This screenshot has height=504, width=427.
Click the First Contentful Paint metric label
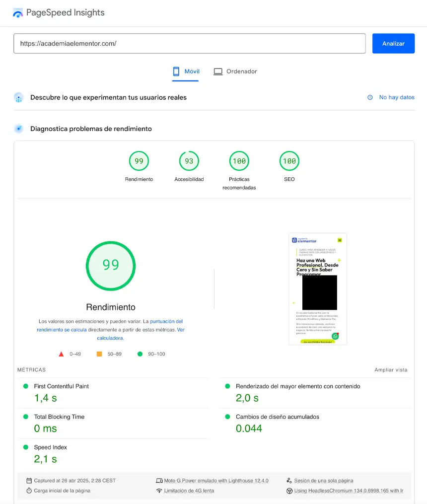(62, 386)
